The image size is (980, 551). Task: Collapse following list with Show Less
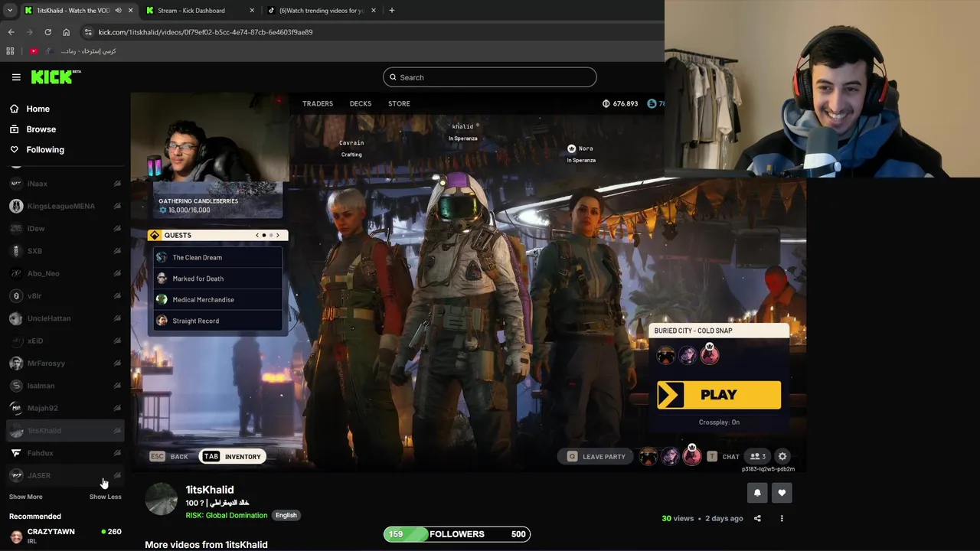click(105, 497)
